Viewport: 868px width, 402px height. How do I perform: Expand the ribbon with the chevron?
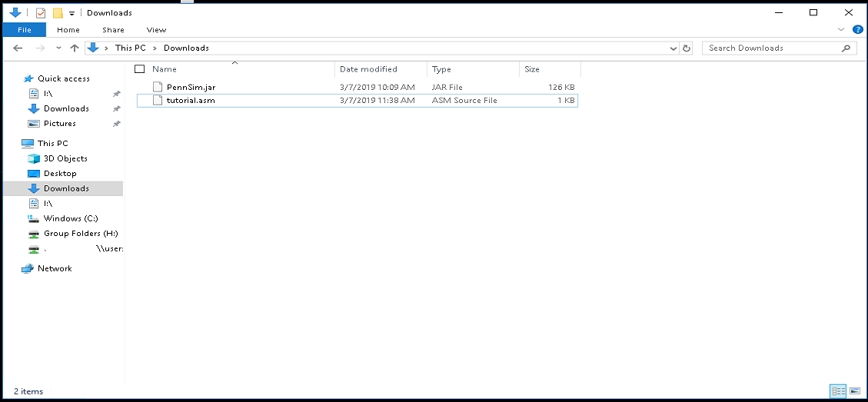[841, 30]
